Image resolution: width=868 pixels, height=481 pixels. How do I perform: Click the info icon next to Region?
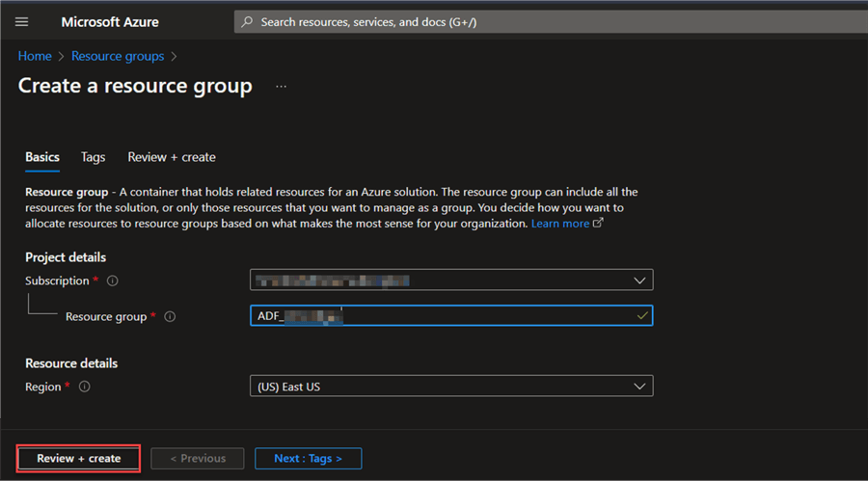[85, 387]
